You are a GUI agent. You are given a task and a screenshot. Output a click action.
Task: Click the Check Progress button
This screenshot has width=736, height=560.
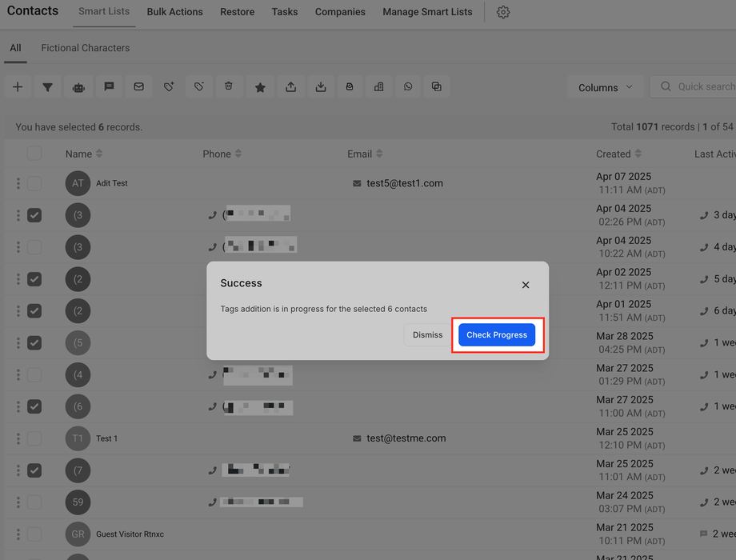(x=497, y=334)
